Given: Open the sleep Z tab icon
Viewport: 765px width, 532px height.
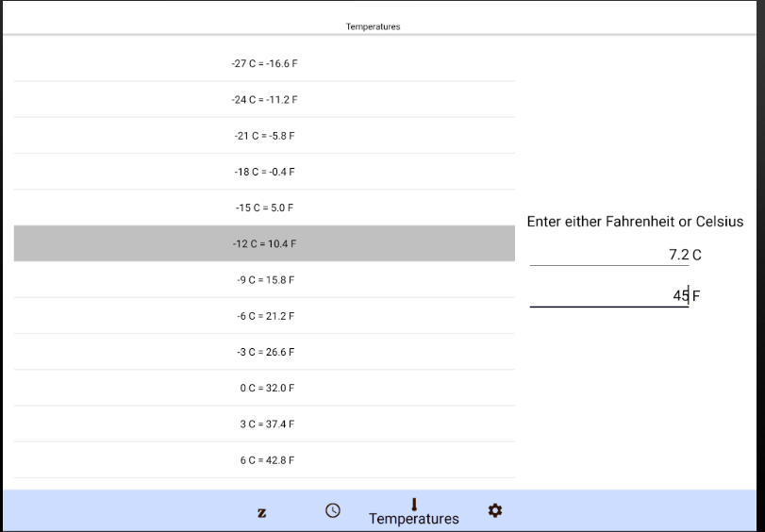Looking at the screenshot, I should pos(261,512).
